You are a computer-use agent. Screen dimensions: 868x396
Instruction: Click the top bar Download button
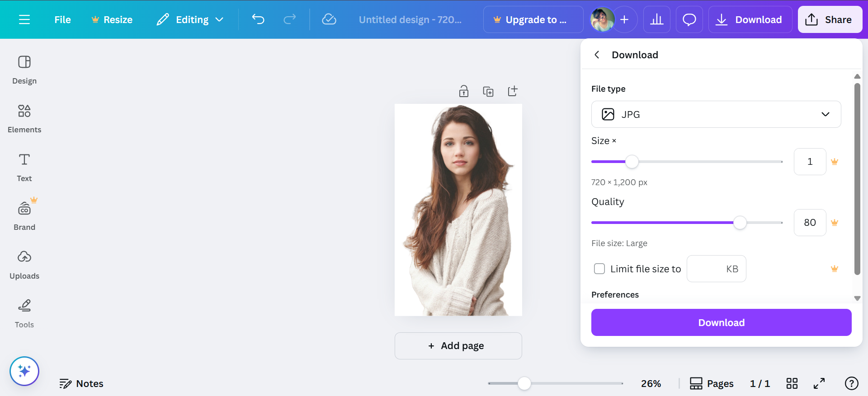pos(750,19)
